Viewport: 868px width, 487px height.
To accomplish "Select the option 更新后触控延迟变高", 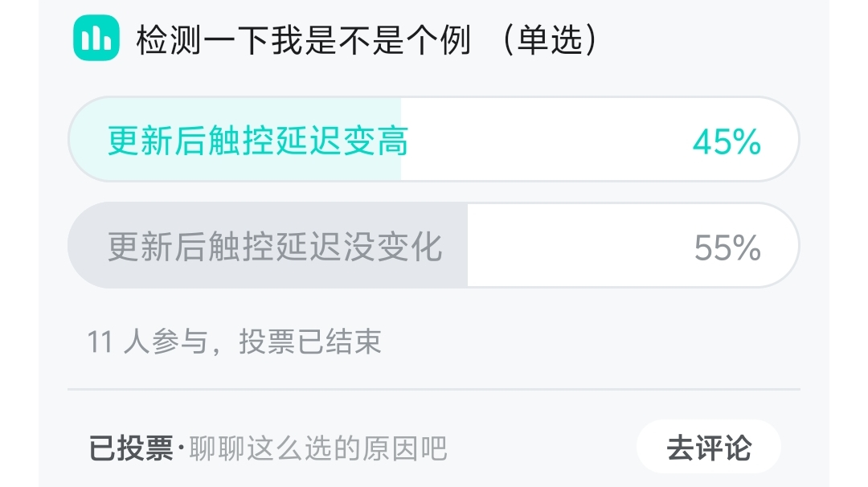I will (x=258, y=141).
